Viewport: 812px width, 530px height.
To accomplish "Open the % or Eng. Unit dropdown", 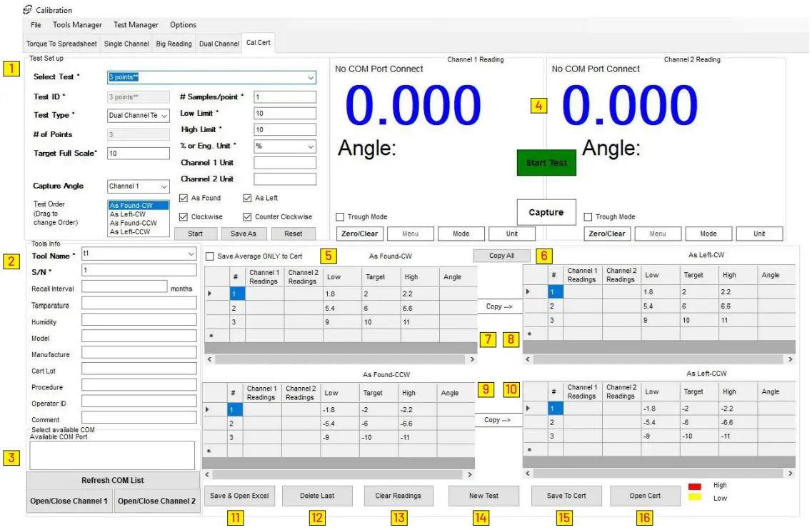I will point(311,147).
